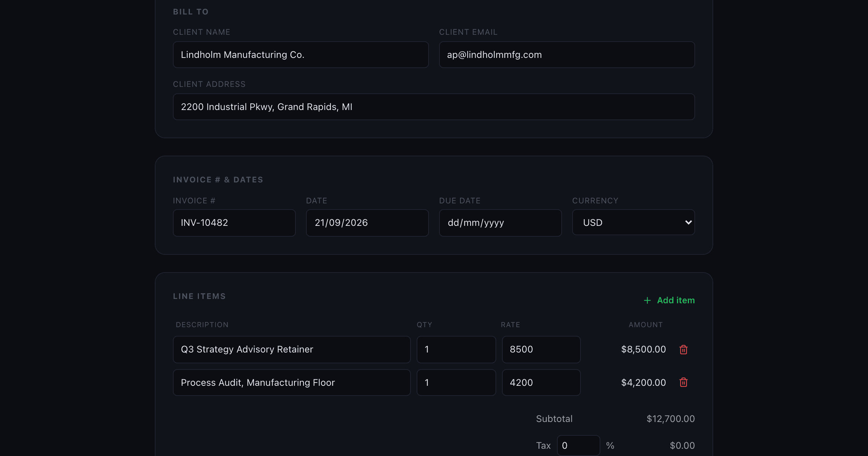Viewport: 868px width, 456px height.
Task: Delete the Q3 Strategy Advisory Retainer line item
Action: [x=683, y=350]
